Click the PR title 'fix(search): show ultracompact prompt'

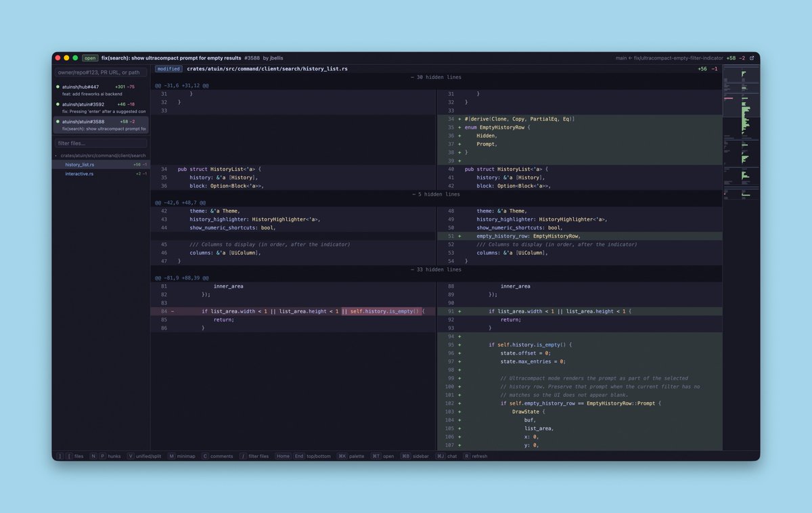click(171, 58)
